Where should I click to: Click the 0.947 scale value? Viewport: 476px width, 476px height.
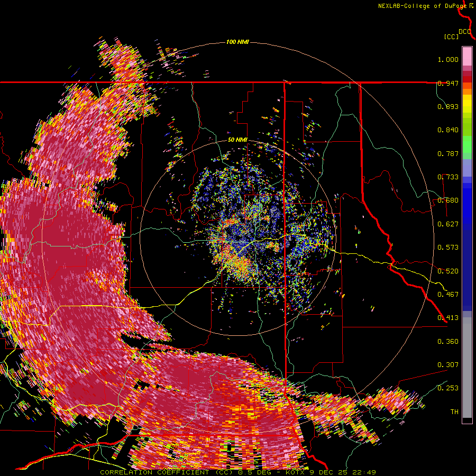pyautogui.click(x=448, y=83)
